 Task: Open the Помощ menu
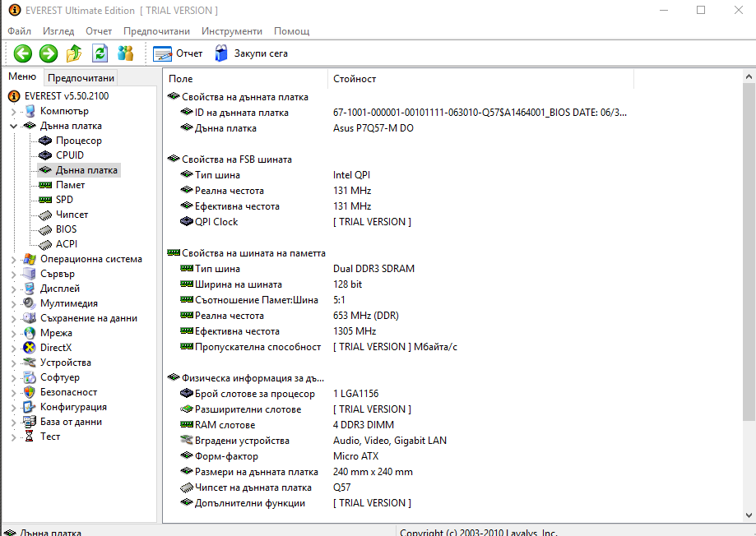point(292,31)
